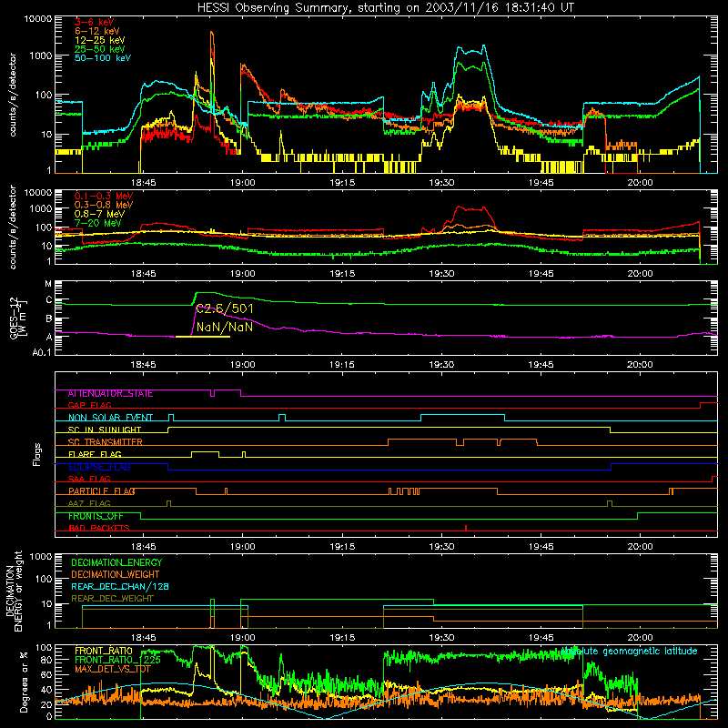
Task: Select the cyan 50-100 keV legend label
Action: [x=103, y=58]
